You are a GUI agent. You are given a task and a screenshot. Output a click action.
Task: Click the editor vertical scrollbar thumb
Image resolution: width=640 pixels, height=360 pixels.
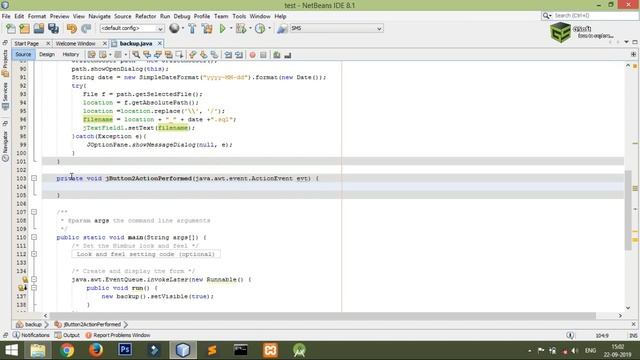[x=628, y=210]
